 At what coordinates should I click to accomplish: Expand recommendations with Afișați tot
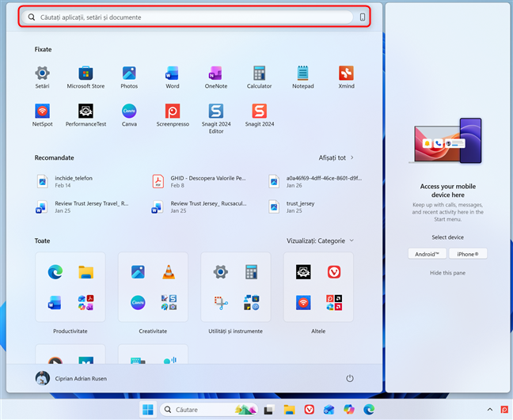tap(336, 157)
